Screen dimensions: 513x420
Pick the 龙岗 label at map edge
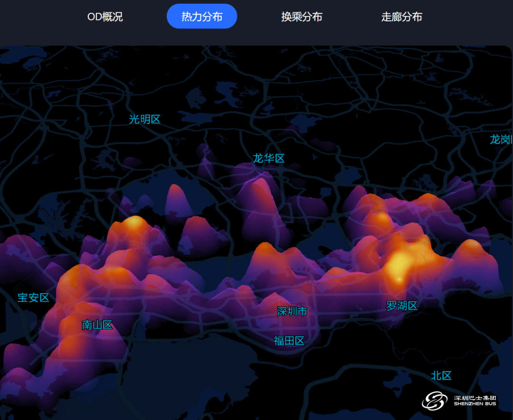pos(501,140)
